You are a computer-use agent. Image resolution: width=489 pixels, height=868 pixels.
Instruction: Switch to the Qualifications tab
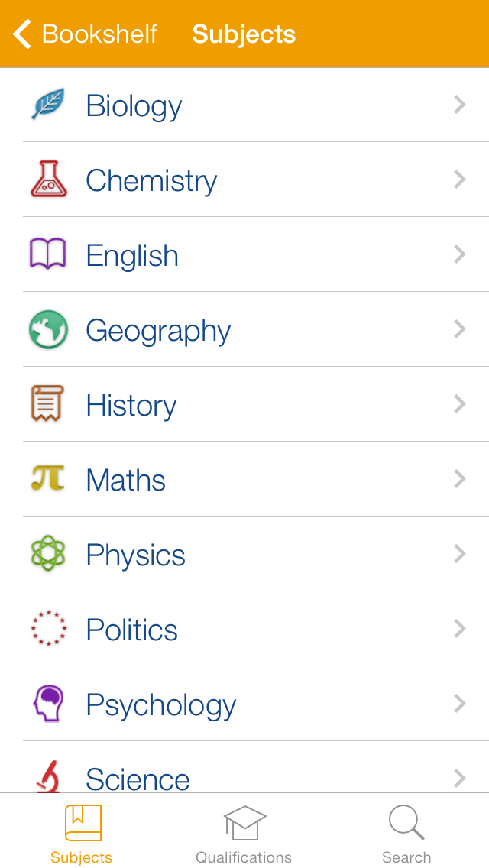[x=244, y=834]
